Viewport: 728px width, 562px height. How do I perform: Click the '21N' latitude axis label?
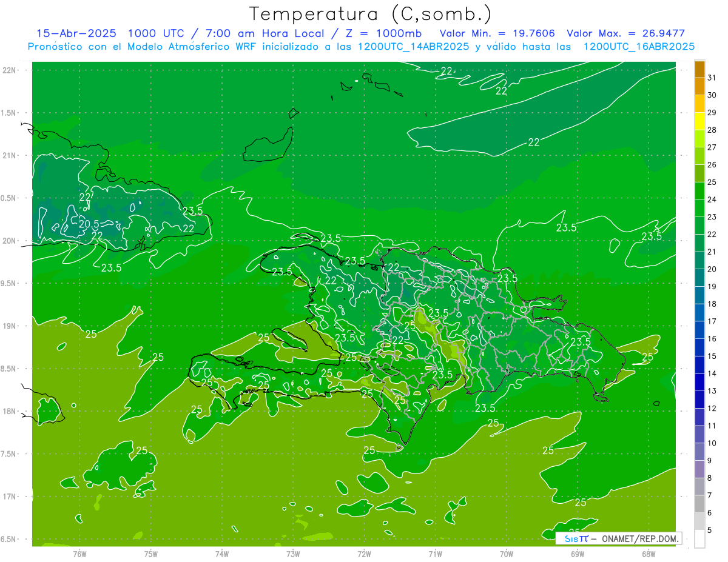[9, 156]
